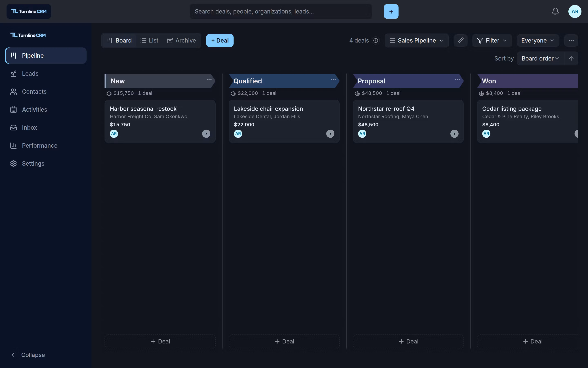
Task: Expand the Sales Pipeline dropdown
Action: [416, 40]
